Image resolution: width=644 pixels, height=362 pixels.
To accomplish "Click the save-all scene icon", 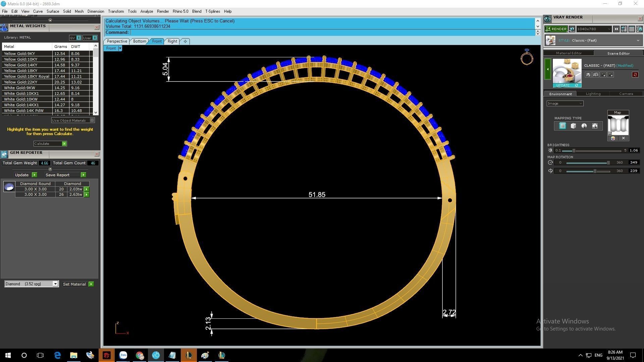I will tap(595, 75).
